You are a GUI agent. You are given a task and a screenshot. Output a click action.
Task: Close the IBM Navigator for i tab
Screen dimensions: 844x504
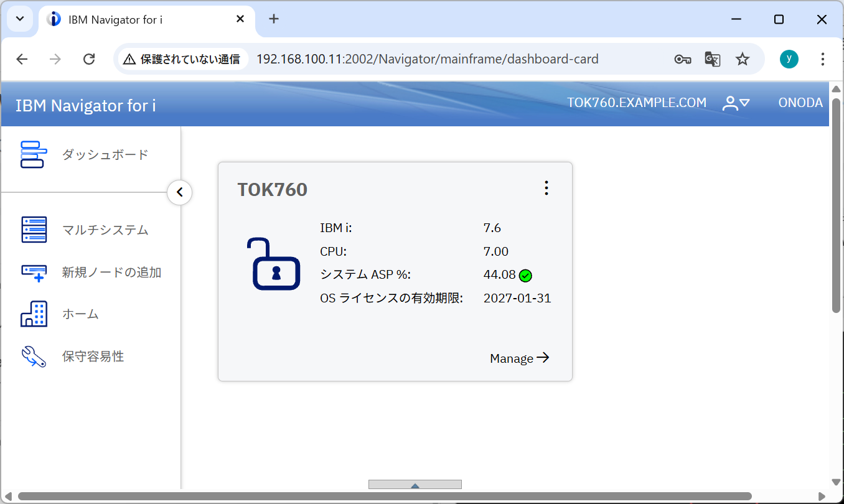[x=240, y=19]
